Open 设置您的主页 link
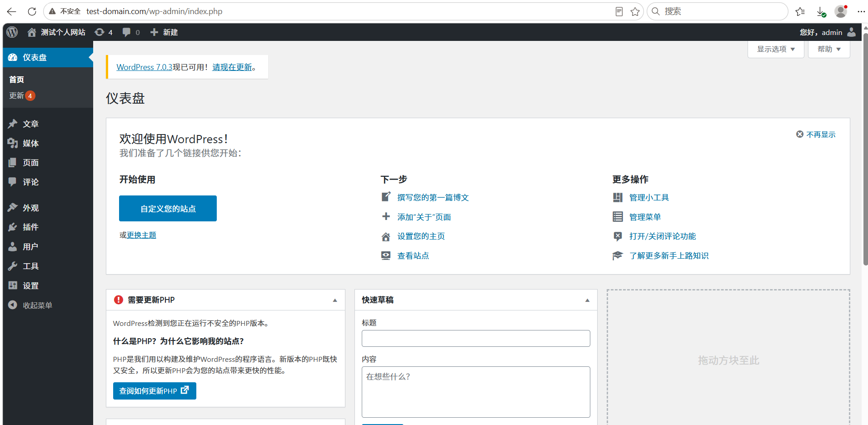The width and height of the screenshot is (868, 425). (421, 236)
